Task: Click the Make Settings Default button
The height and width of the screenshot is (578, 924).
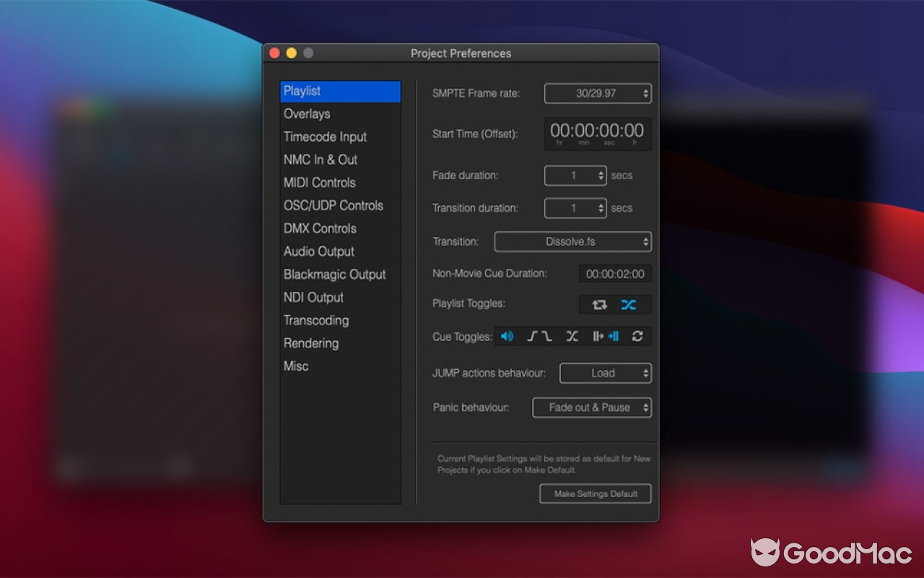Action: tap(595, 493)
